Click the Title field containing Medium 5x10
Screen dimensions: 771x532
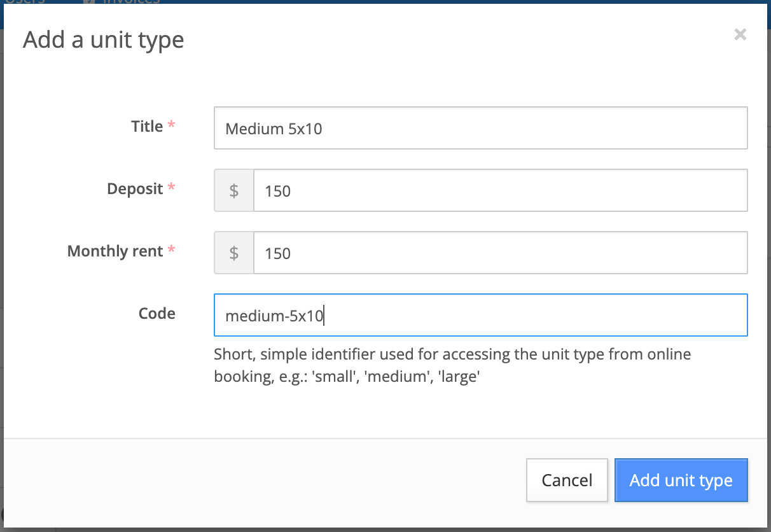[x=480, y=128]
